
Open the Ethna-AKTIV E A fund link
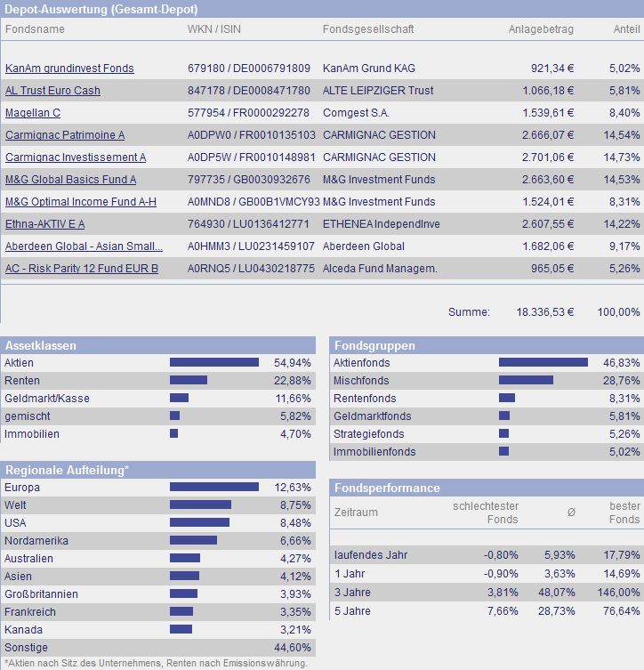coord(45,224)
